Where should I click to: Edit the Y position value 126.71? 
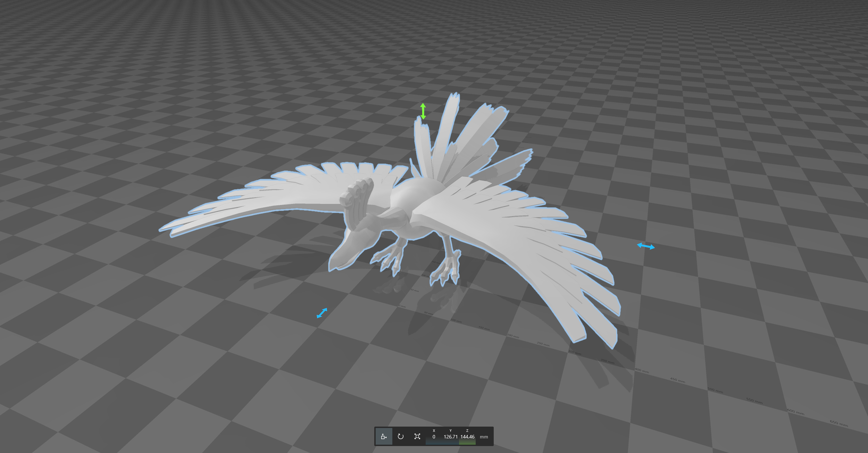coord(450,436)
